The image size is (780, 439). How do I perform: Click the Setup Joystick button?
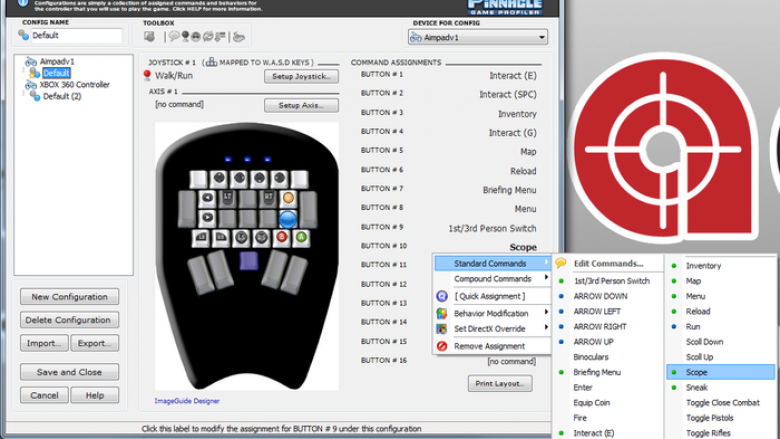(x=301, y=76)
